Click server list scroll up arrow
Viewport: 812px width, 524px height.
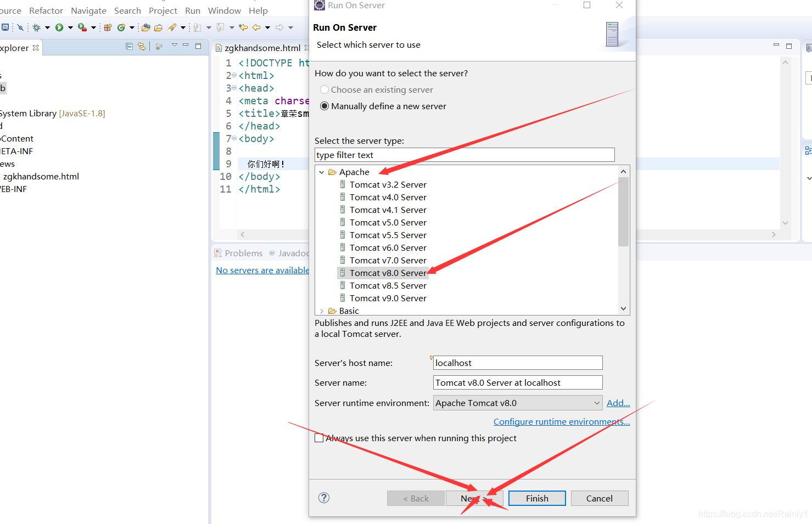[x=623, y=171]
